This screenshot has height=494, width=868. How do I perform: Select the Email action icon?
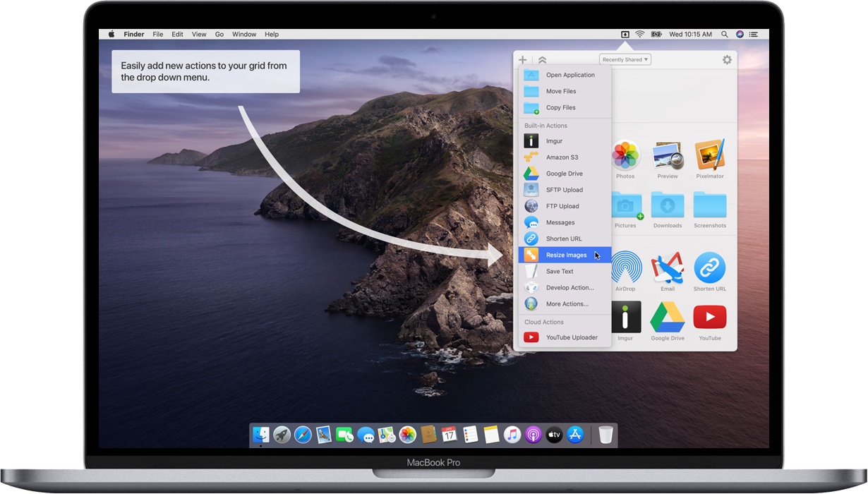(x=668, y=270)
